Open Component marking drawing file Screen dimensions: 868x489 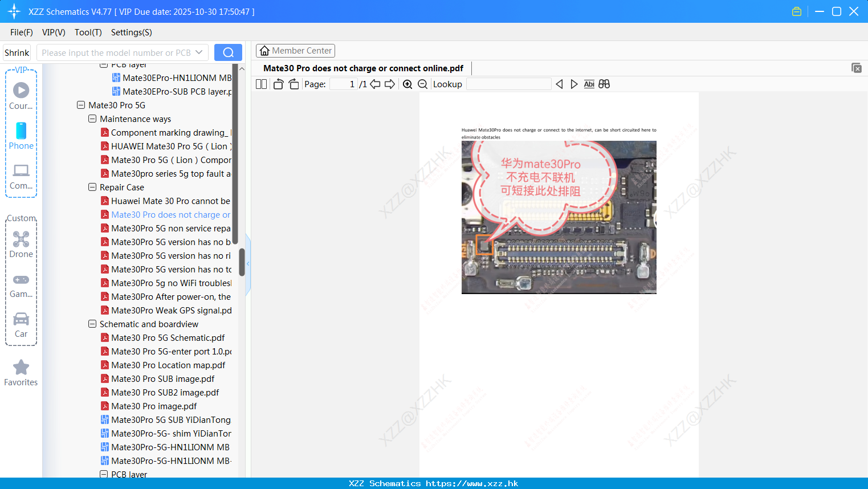[x=166, y=132]
